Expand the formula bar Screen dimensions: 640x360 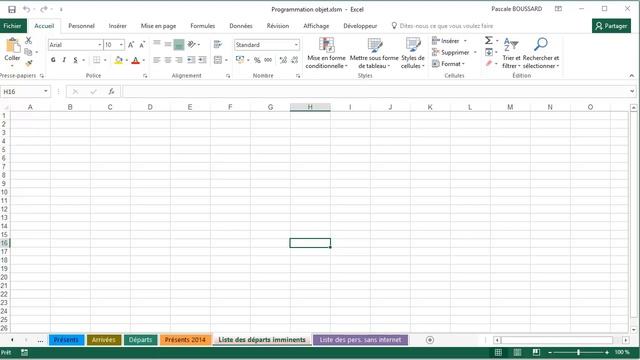point(632,91)
